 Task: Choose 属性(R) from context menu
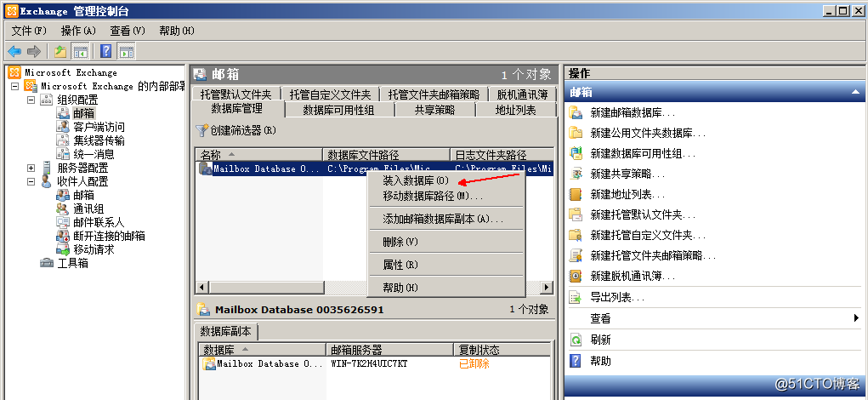click(446, 265)
